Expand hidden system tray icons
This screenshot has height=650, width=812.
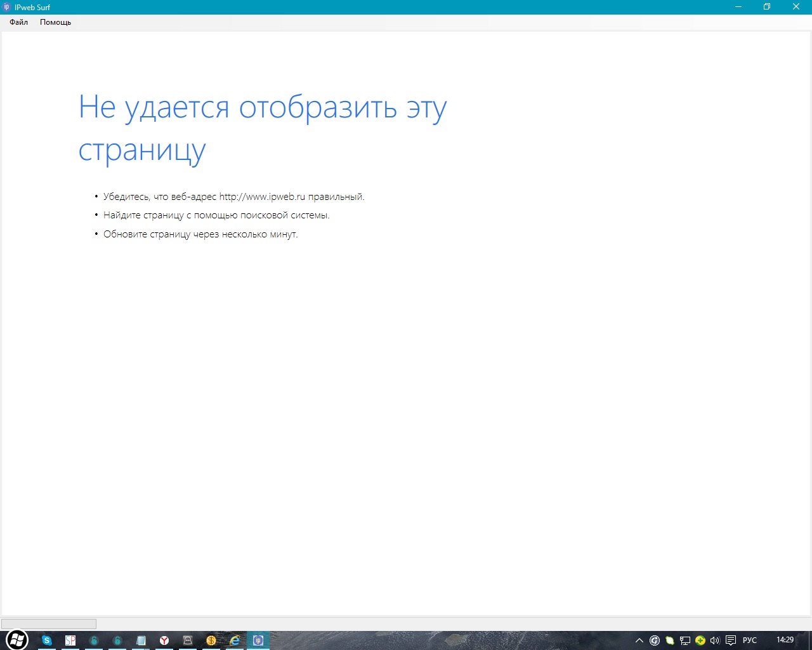pyautogui.click(x=639, y=640)
